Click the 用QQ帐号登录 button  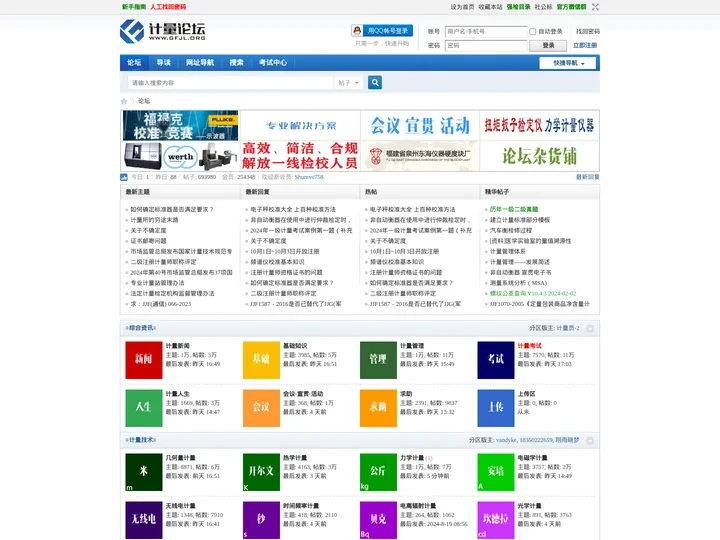coord(382,31)
